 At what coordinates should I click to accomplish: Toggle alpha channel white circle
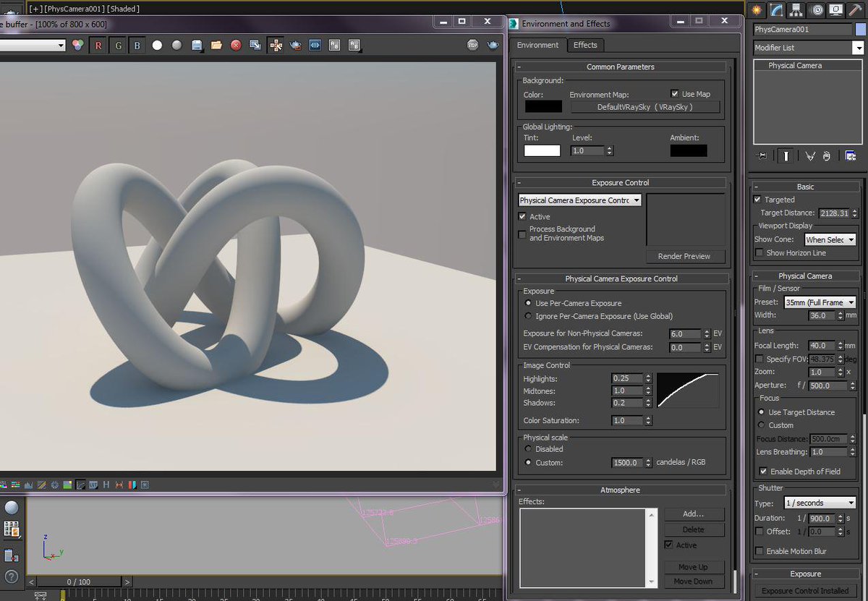tap(157, 46)
